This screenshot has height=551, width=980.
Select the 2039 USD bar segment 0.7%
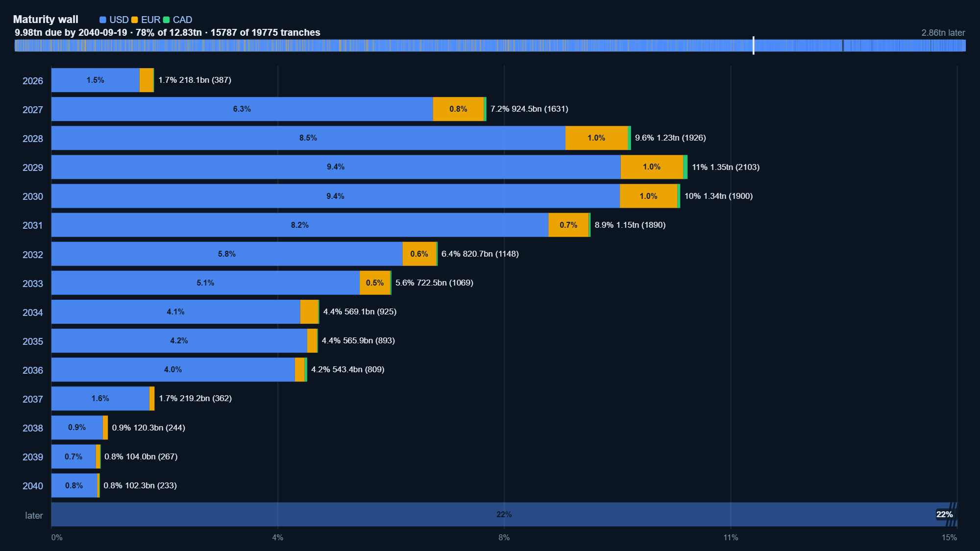pos(73,456)
